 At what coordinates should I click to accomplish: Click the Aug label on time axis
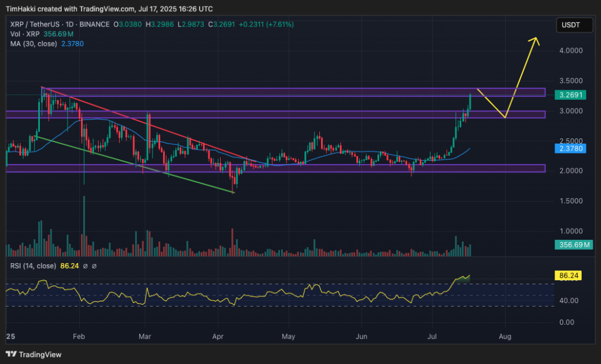coord(505,337)
